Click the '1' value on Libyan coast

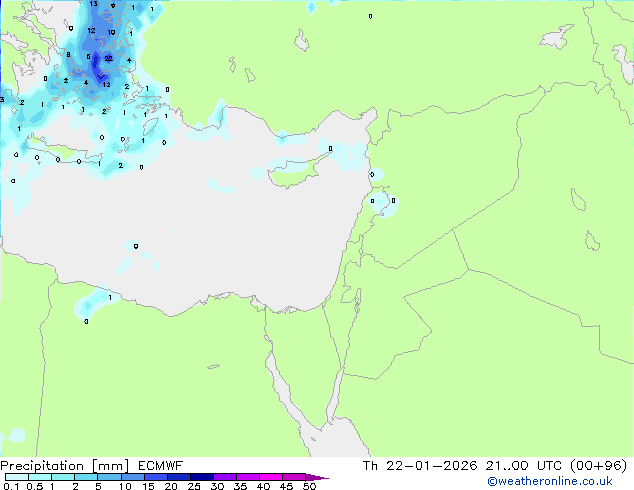tap(110, 298)
